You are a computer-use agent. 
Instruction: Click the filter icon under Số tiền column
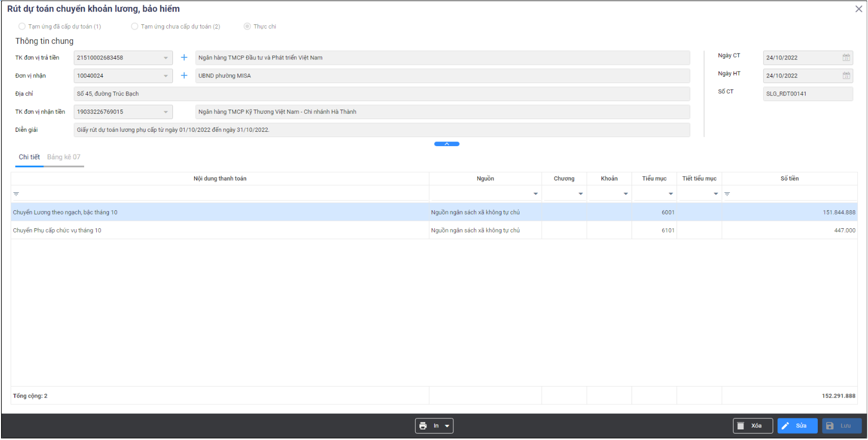[x=727, y=194]
